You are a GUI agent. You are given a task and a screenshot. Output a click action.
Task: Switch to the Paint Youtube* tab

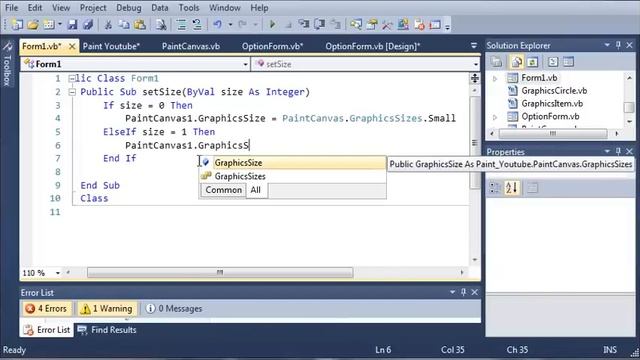point(111,46)
